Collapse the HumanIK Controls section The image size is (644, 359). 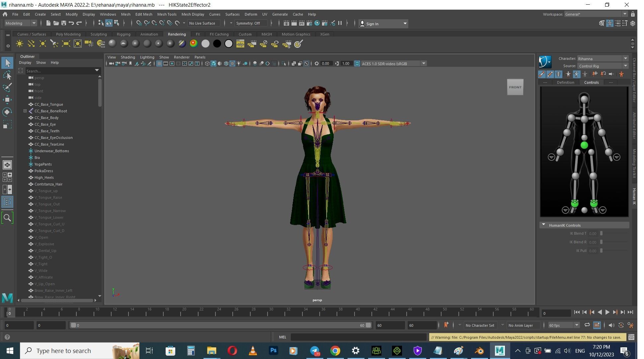click(x=543, y=225)
